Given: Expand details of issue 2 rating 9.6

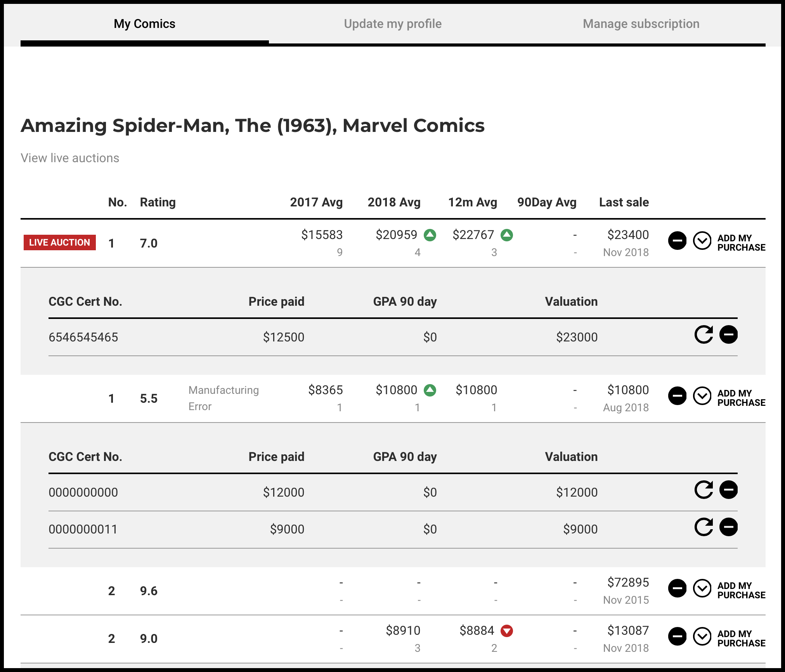Looking at the screenshot, I should pos(702,588).
